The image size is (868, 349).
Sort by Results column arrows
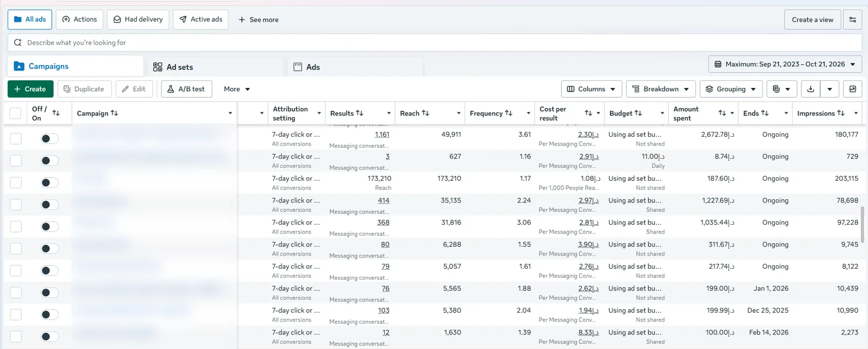pos(359,113)
